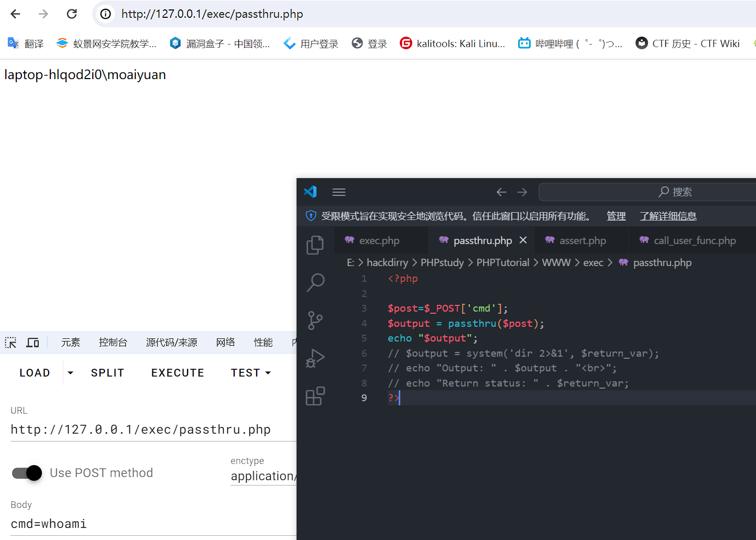The image size is (756, 540).
Task: Click the restricted mode shield icon
Action: point(311,216)
